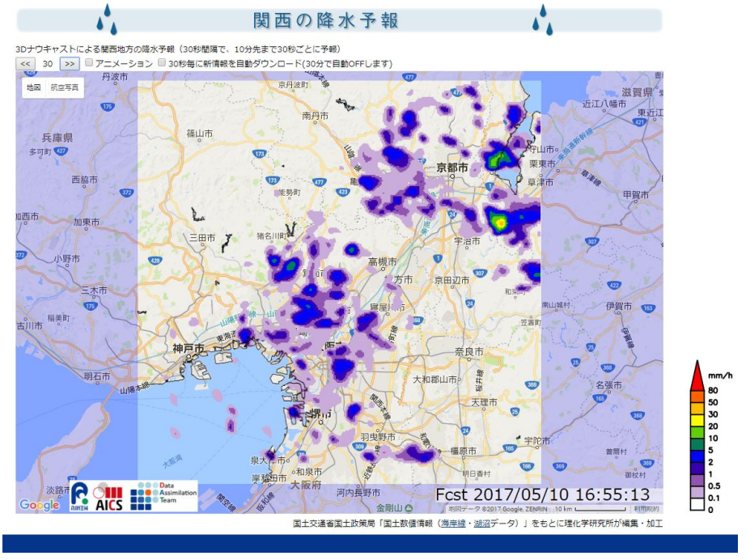Open the 利用規約 terms link

click(646, 509)
